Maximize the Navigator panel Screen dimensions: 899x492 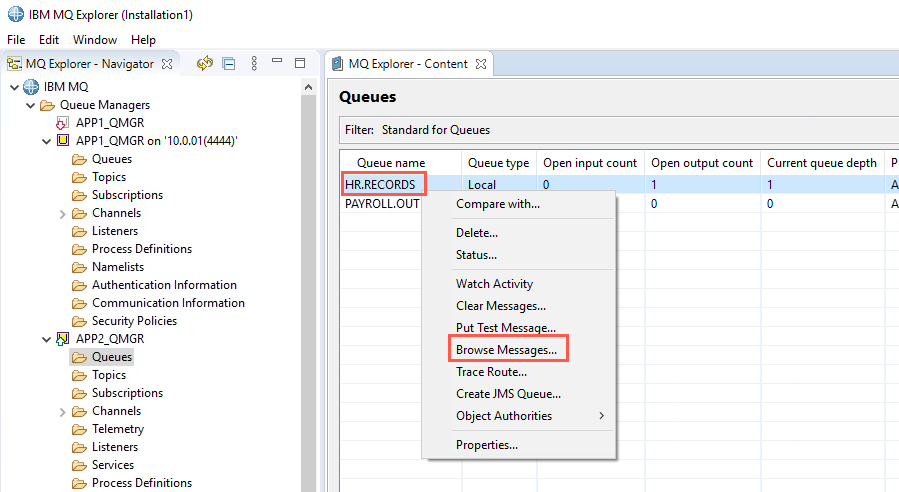(x=300, y=63)
